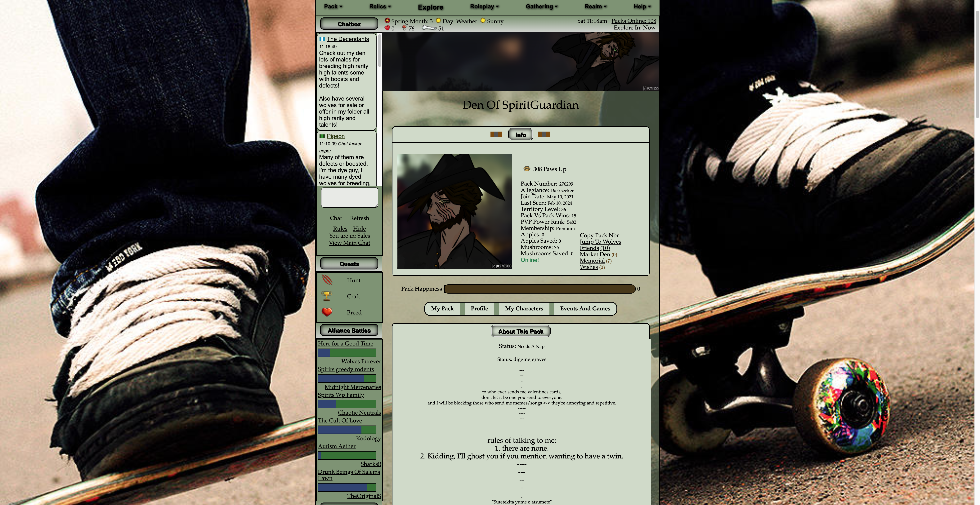Click the Breed quest link
The height and width of the screenshot is (505, 980).
354,312
